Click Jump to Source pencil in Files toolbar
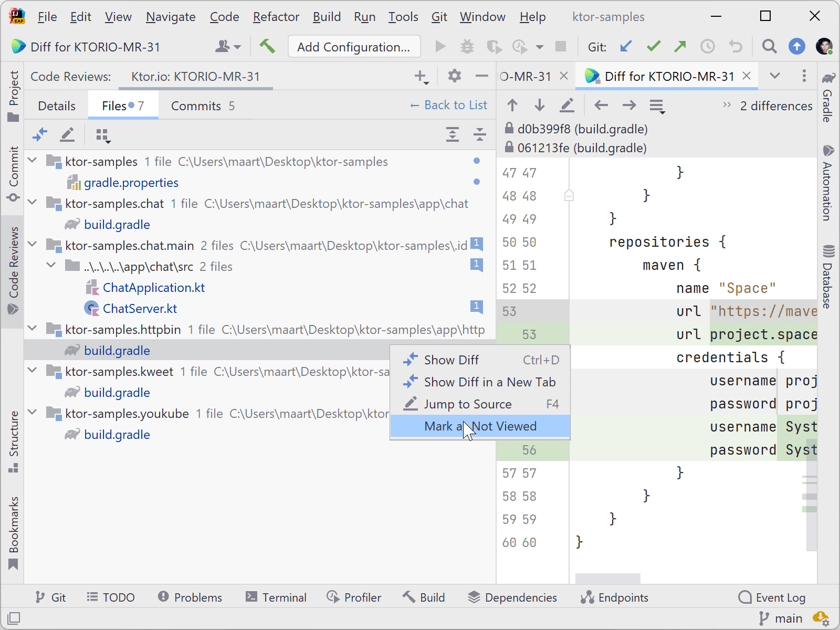This screenshot has width=840, height=630. coord(67,135)
